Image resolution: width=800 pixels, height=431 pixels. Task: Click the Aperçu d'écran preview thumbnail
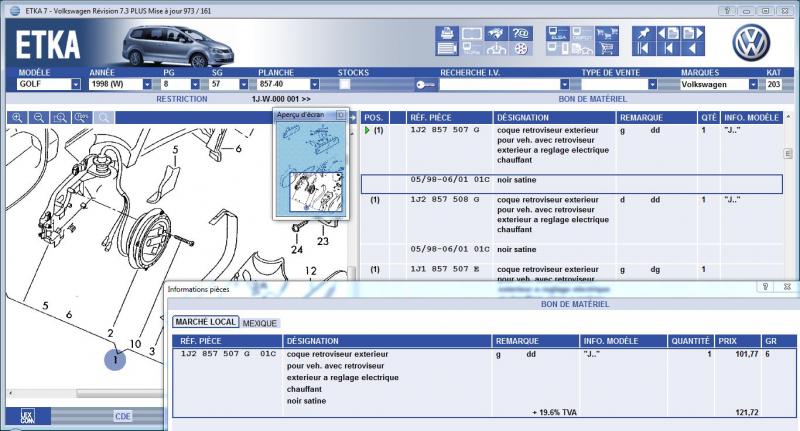point(311,168)
